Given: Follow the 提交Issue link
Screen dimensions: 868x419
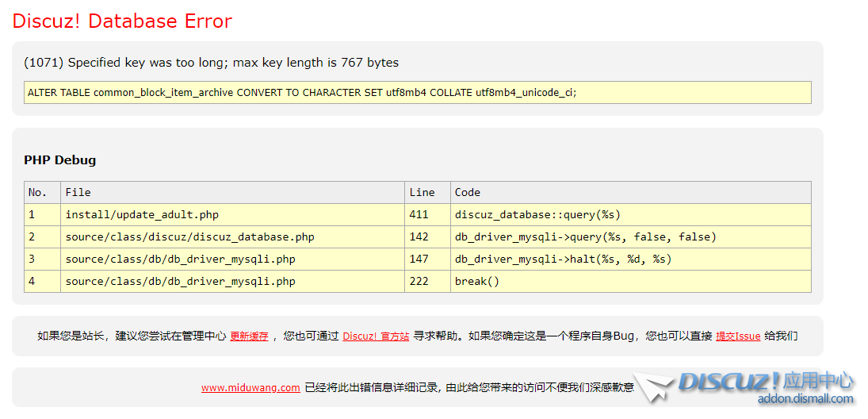Looking at the screenshot, I should (738, 336).
